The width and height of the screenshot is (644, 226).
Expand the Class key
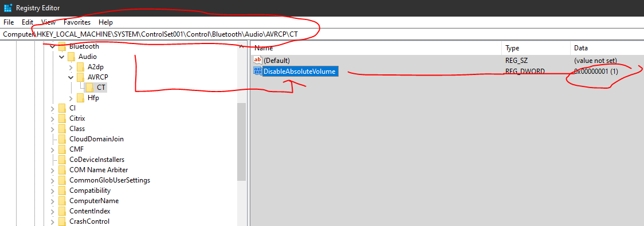pyautogui.click(x=52, y=129)
